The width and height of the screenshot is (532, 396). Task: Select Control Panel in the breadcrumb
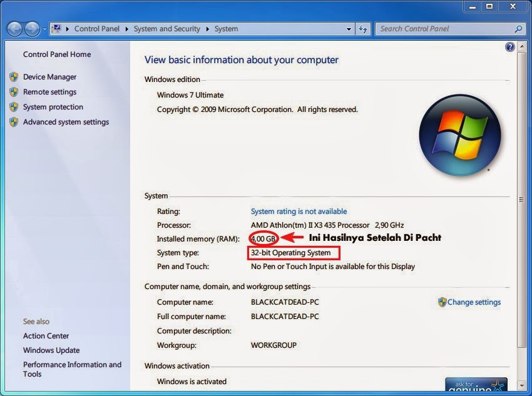(96, 29)
